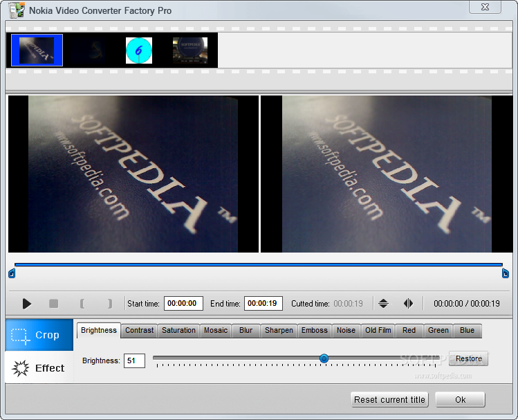Select the Brightness tab
Screen dimensions: 518x420
click(99, 331)
